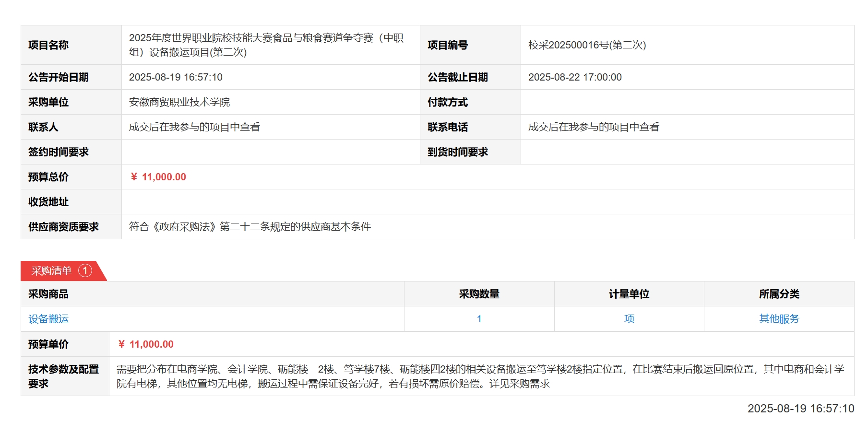
Task: Click the announcement start date value
Action: [176, 77]
